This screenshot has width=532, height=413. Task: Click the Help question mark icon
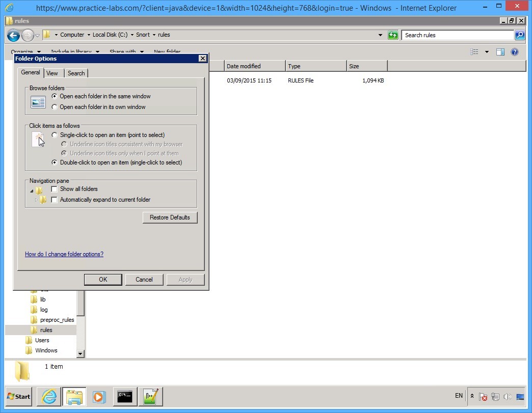click(514, 51)
